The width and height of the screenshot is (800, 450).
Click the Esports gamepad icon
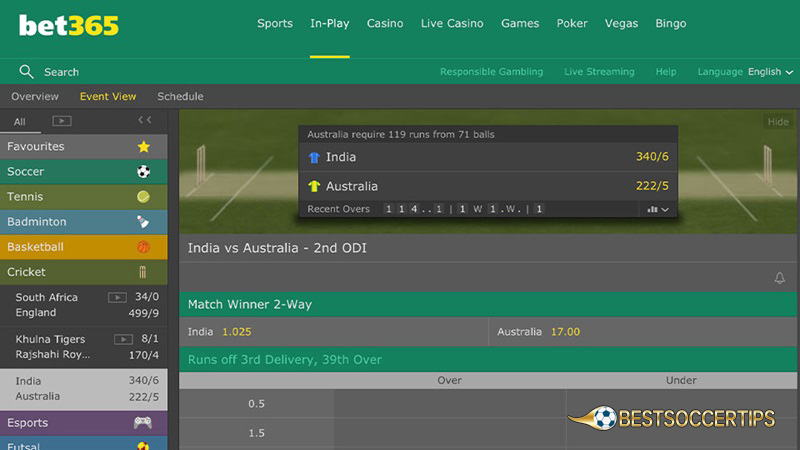coord(143,422)
